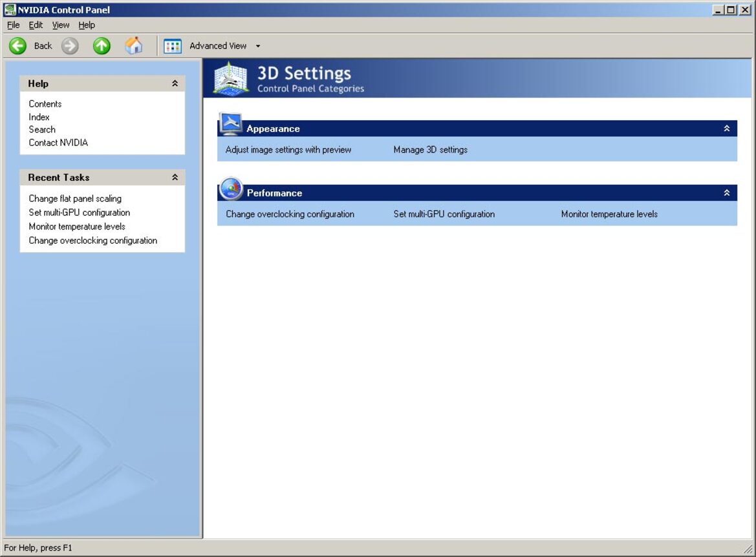Click the 3D Settings header icon

tap(232, 79)
